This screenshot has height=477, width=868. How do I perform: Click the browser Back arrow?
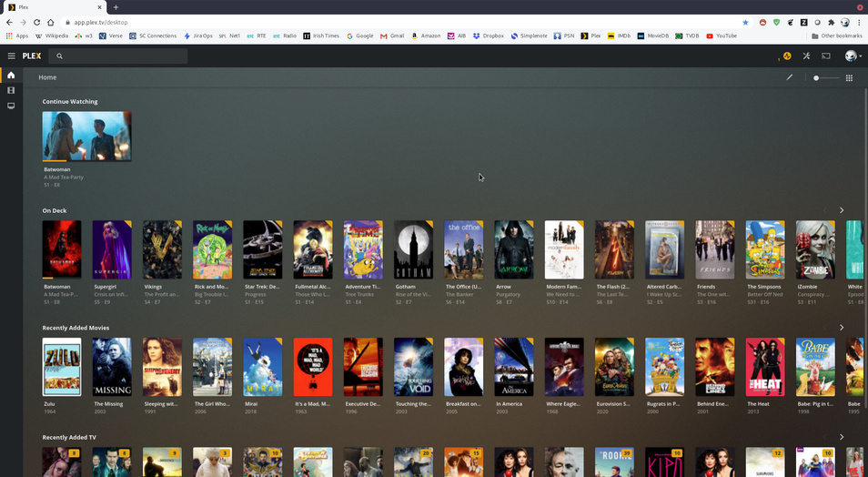[9, 22]
